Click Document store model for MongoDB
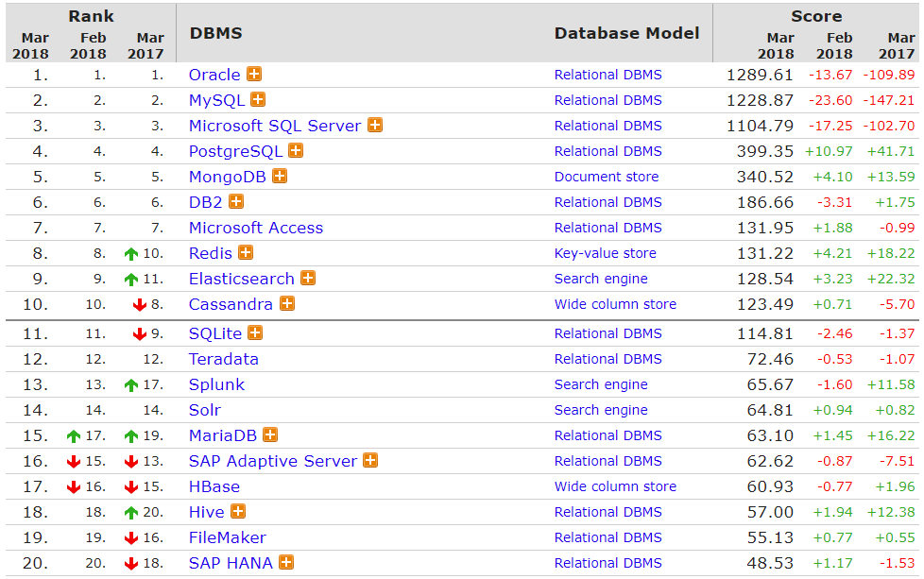Image resolution: width=924 pixels, height=579 pixels. (607, 177)
